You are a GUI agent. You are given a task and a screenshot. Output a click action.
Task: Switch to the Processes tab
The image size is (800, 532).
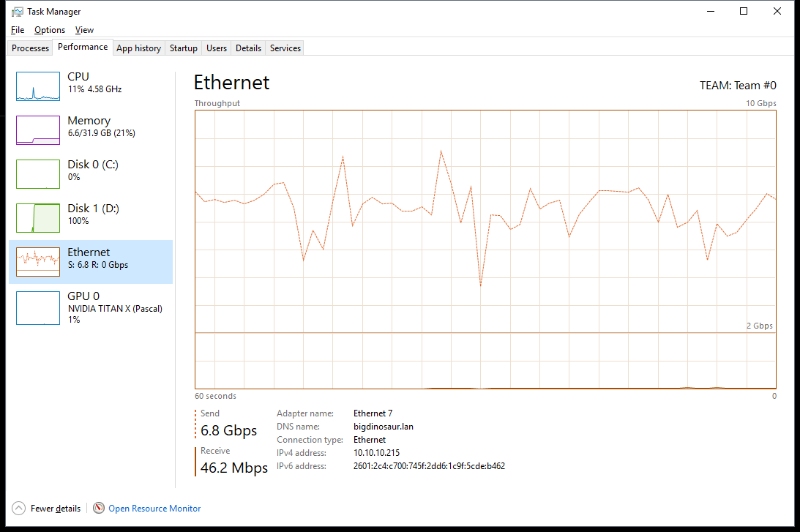(x=31, y=48)
